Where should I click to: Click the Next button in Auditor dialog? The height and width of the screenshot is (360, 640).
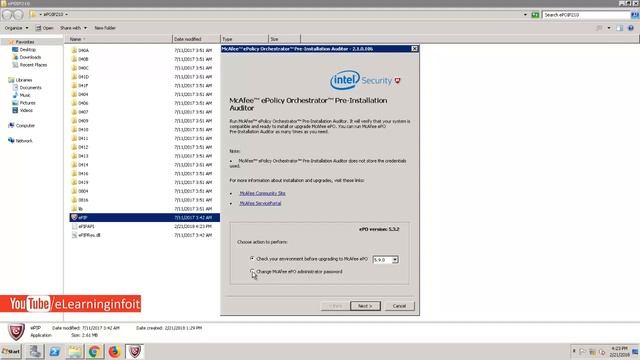click(365, 306)
